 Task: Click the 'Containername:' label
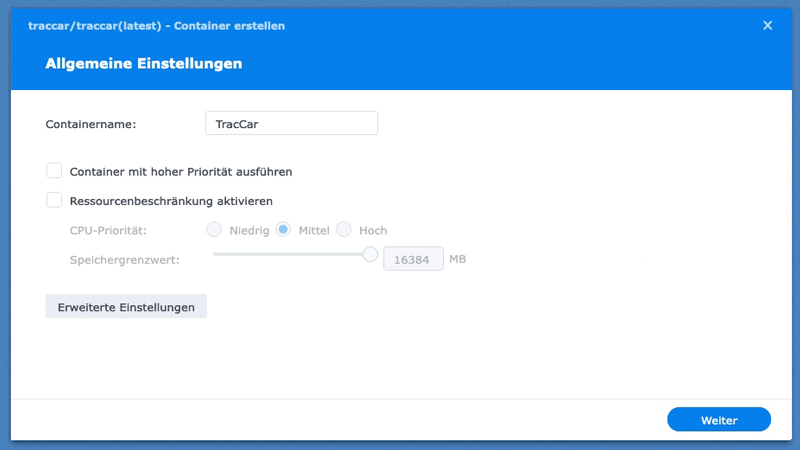(91, 124)
